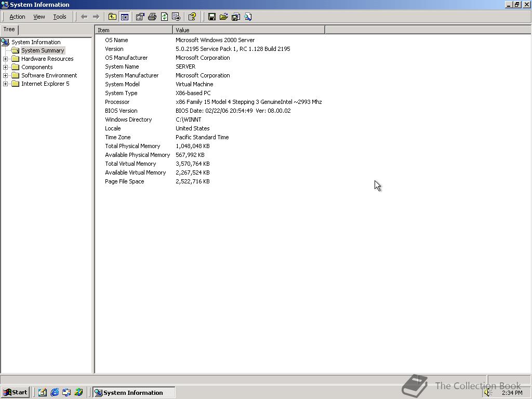Image resolution: width=532 pixels, height=399 pixels.
Task: Click the value 1,048,048 KB
Action: [x=192, y=146]
